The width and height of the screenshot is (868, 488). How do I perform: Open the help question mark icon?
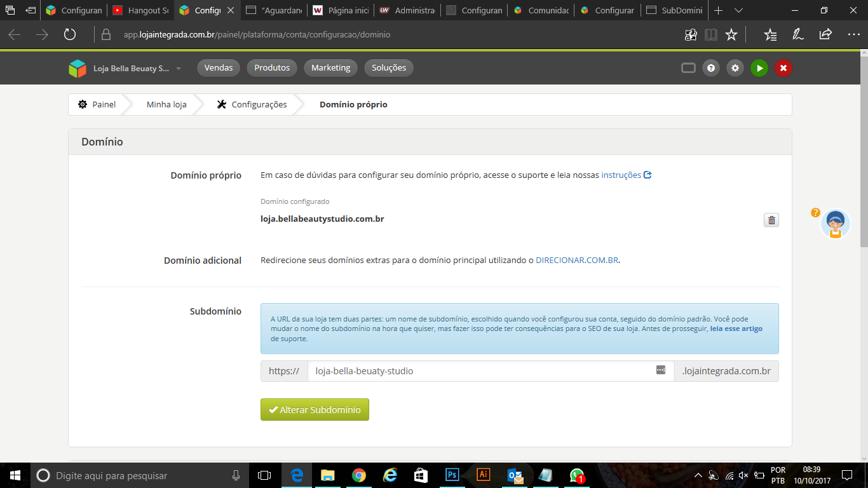pos(711,68)
